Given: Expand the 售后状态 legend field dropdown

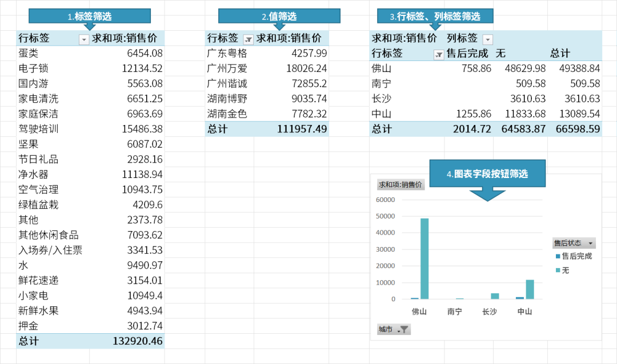Looking at the screenshot, I should pyautogui.click(x=590, y=243).
